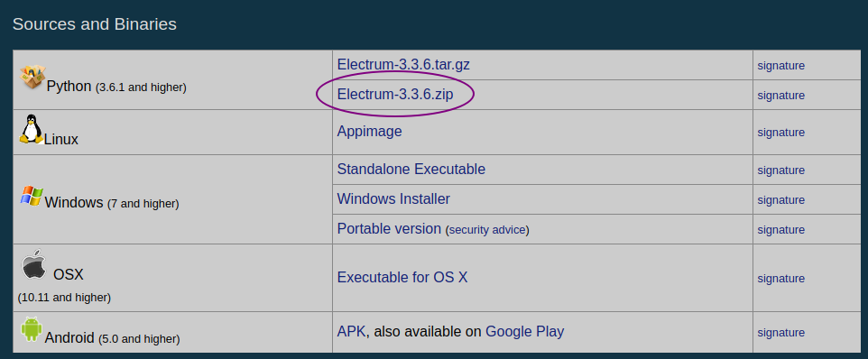868x359 pixels.
Task: Open signature for Electrum-3.3.6.zip
Action: [780, 96]
